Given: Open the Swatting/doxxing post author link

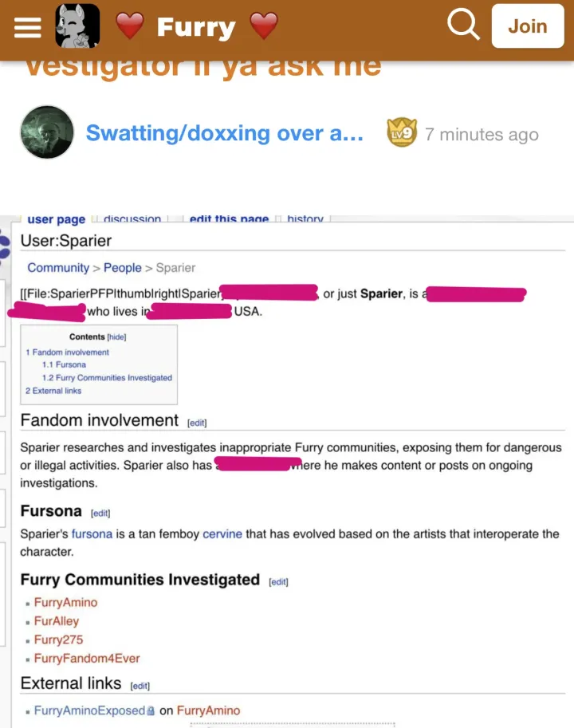Looking at the screenshot, I should (224, 133).
